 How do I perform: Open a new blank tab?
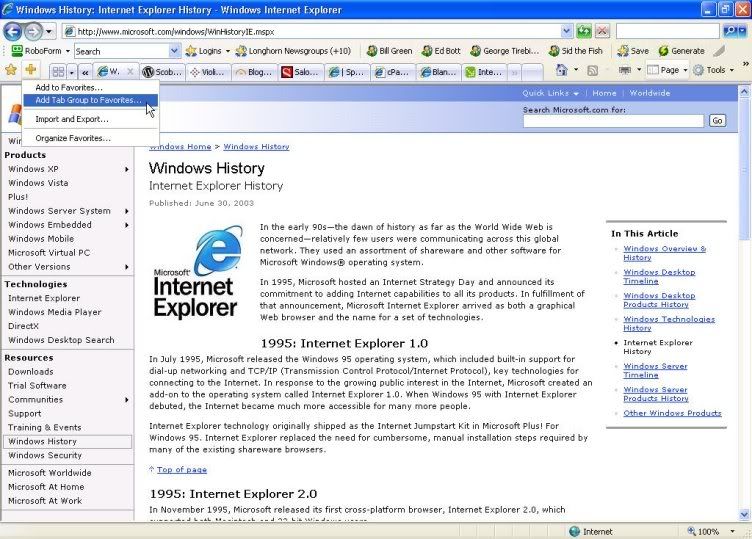[x=532, y=72]
